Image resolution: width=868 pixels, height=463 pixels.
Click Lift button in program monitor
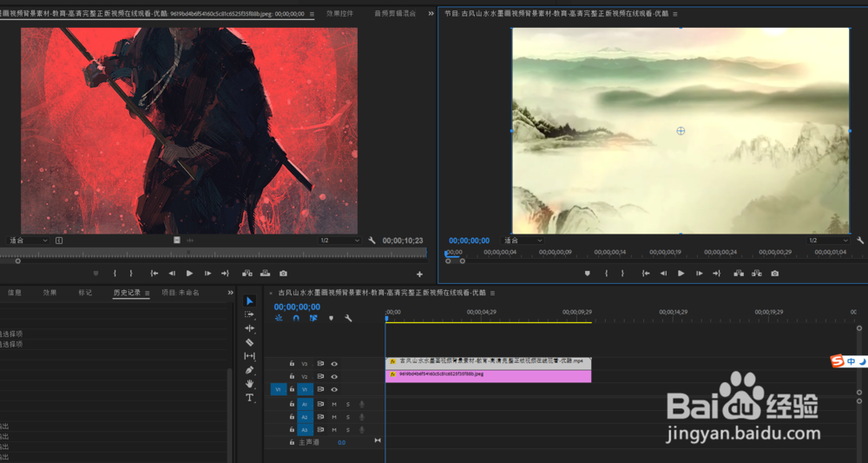[x=739, y=274]
